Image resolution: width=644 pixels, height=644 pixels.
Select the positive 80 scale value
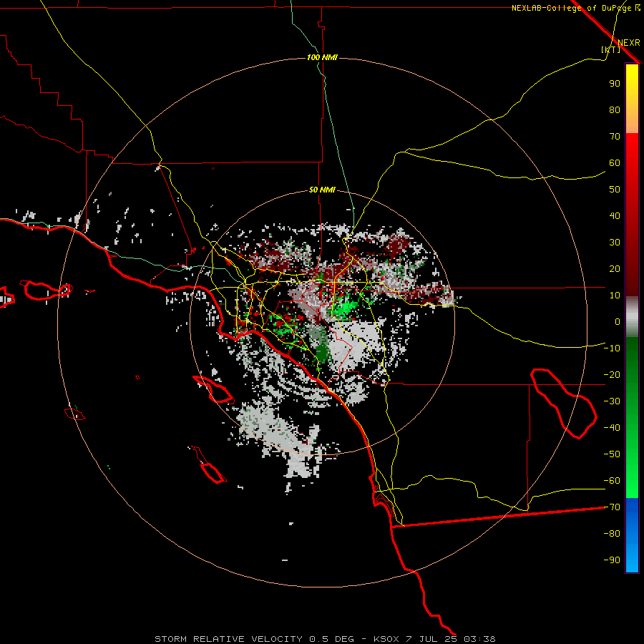pyautogui.click(x=615, y=110)
